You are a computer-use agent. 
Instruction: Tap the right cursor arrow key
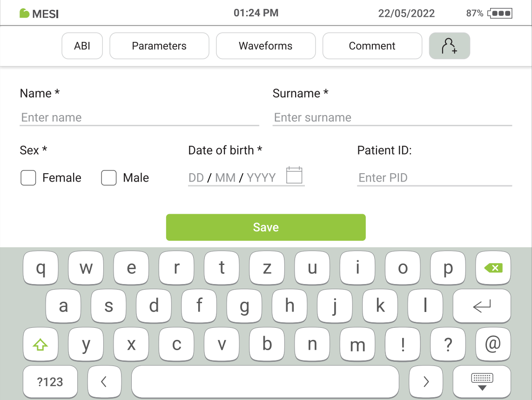click(426, 382)
